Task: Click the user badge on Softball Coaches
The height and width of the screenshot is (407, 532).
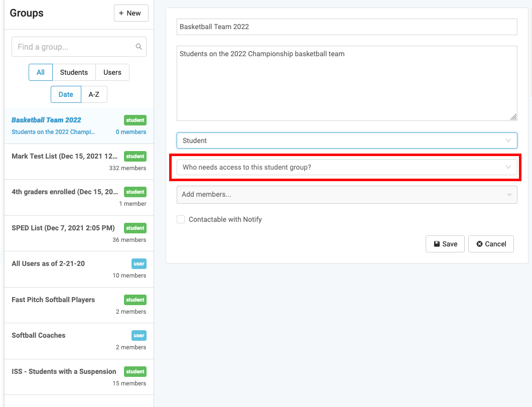Action: click(139, 335)
